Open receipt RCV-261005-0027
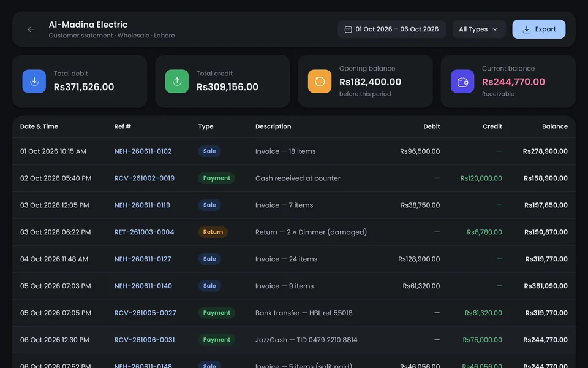The width and height of the screenshot is (588, 368). pos(145,313)
